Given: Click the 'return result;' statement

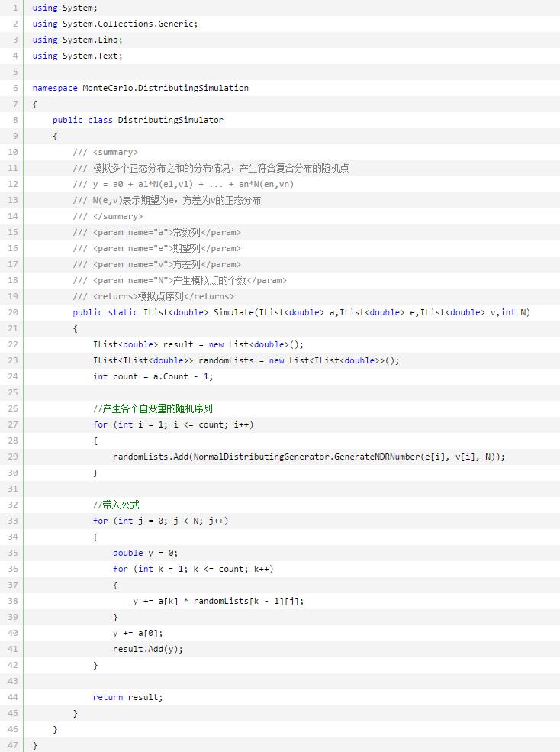Looking at the screenshot, I should click(128, 697).
